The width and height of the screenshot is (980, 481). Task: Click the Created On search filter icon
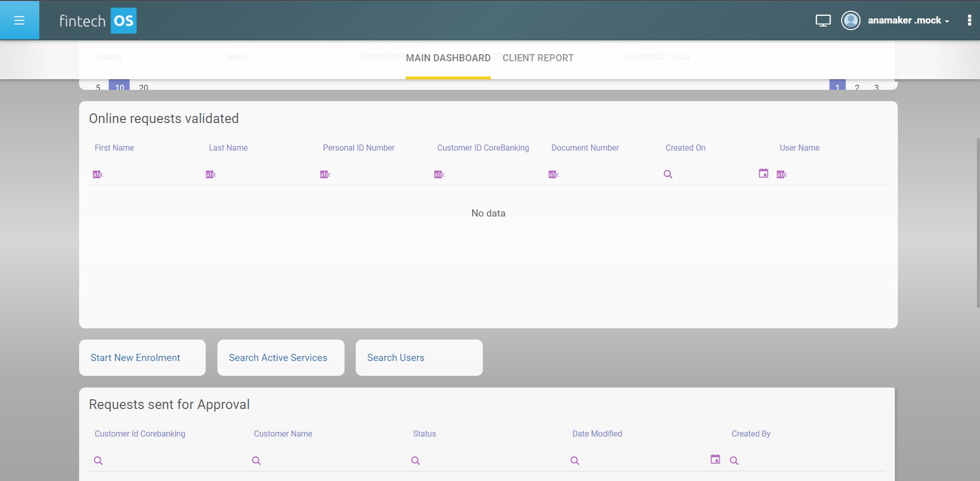668,175
